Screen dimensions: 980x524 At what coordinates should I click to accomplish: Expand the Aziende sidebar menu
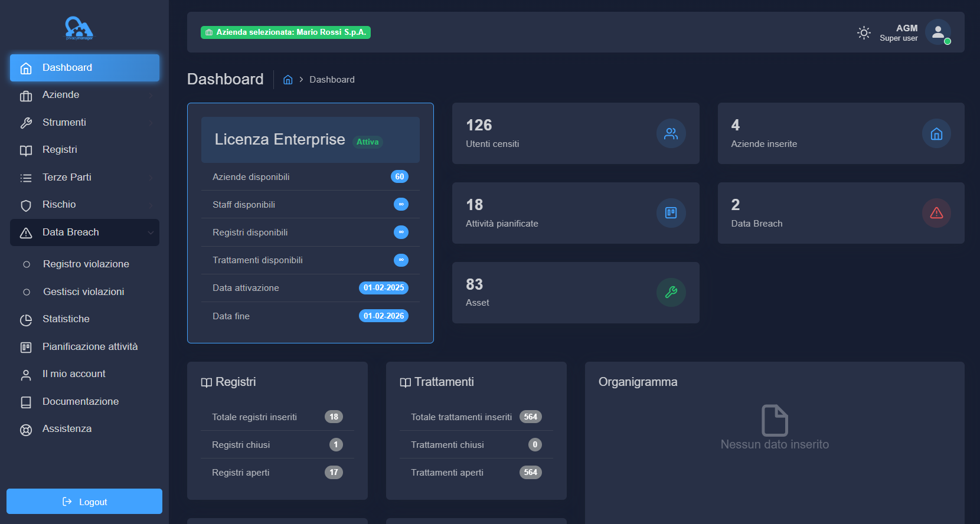[84, 95]
